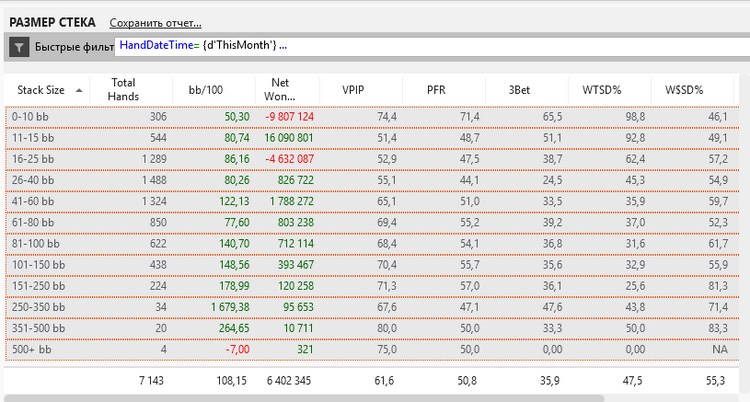Screen dimensions: 750x402
Task: Open the 'Сохранить отчет...' link
Action: (155, 23)
